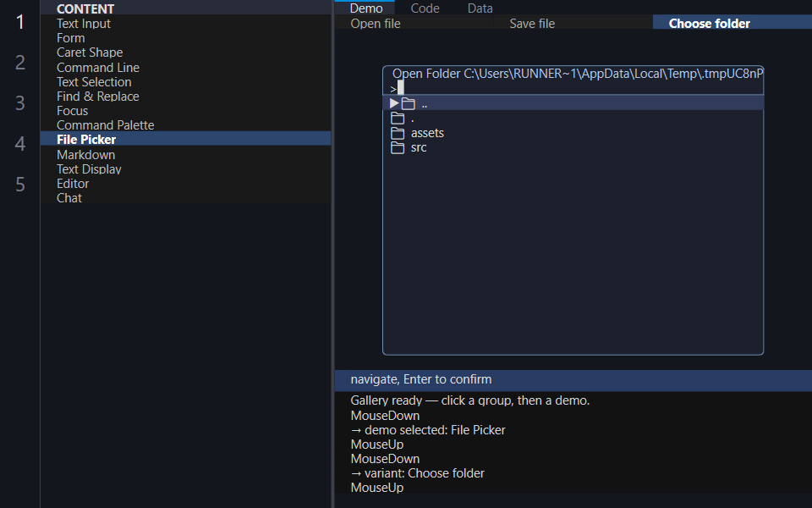Switch to the Demo tab
This screenshot has width=812, height=508.
click(366, 8)
